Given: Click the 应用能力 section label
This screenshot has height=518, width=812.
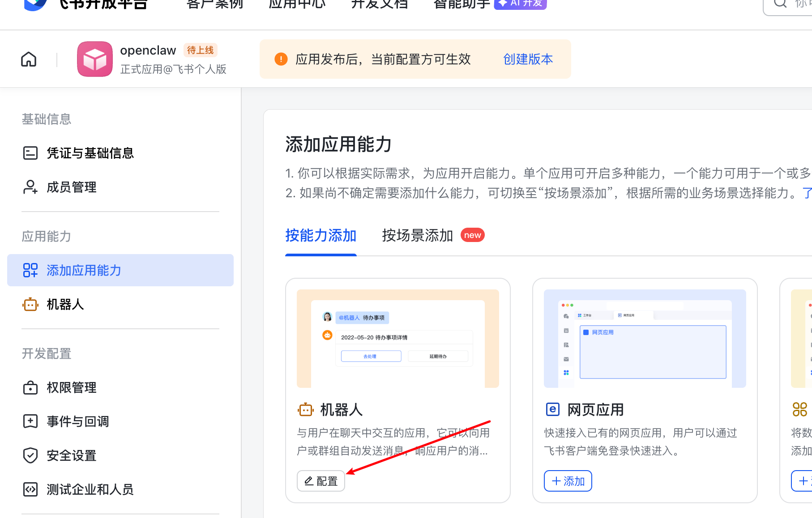Looking at the screenshot, I should [x=47, y=236].
